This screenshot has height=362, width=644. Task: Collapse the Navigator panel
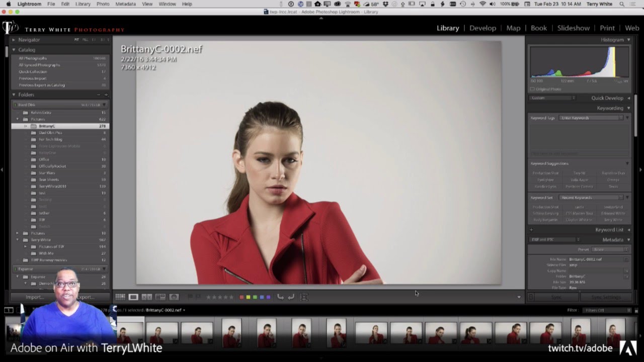pos(14,40)
